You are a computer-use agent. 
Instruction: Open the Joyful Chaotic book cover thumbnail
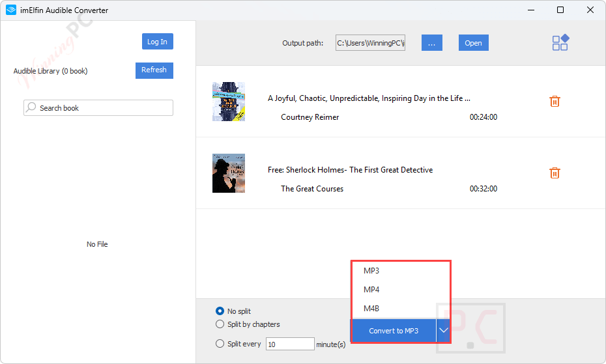[229, 102]
